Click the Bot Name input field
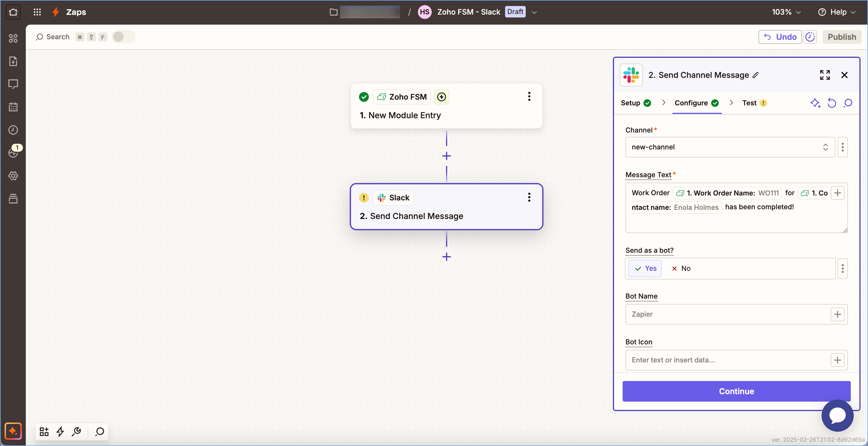Image resolution: width=868 pixels, height=446 pixels. (x=728, y=314)
